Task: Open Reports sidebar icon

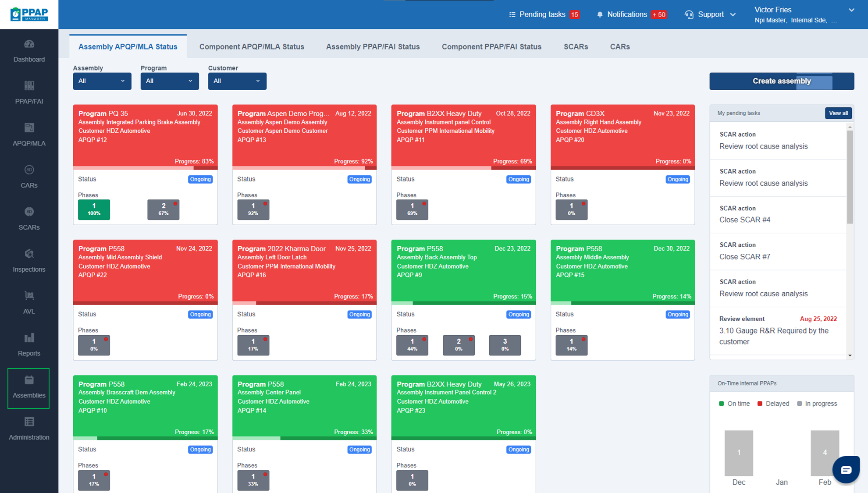Action: pos(29,338)
